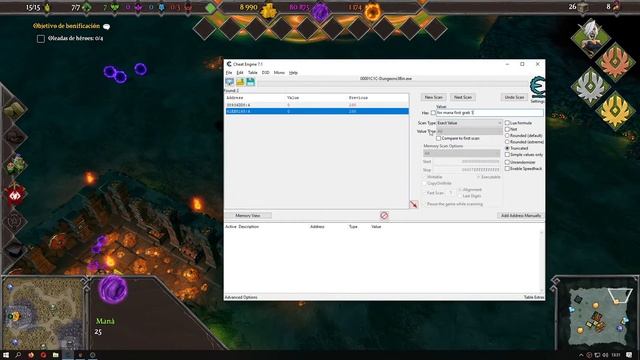Select the white-haired hero portrait
This screenshot has height=360, width=640.
coord(590,38)
